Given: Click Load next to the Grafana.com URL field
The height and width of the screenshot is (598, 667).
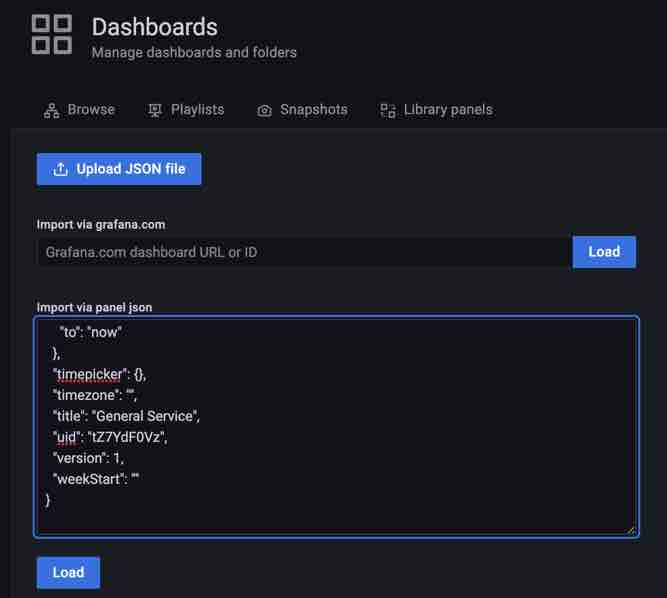Looking at the screenshot, I should pyautogui.click(x=604, y=252).
